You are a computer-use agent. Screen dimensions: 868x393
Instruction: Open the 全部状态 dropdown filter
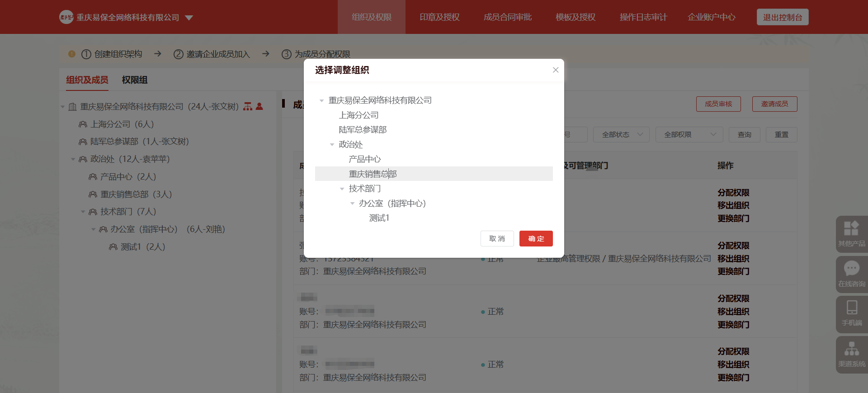click(x=621, y=134)
